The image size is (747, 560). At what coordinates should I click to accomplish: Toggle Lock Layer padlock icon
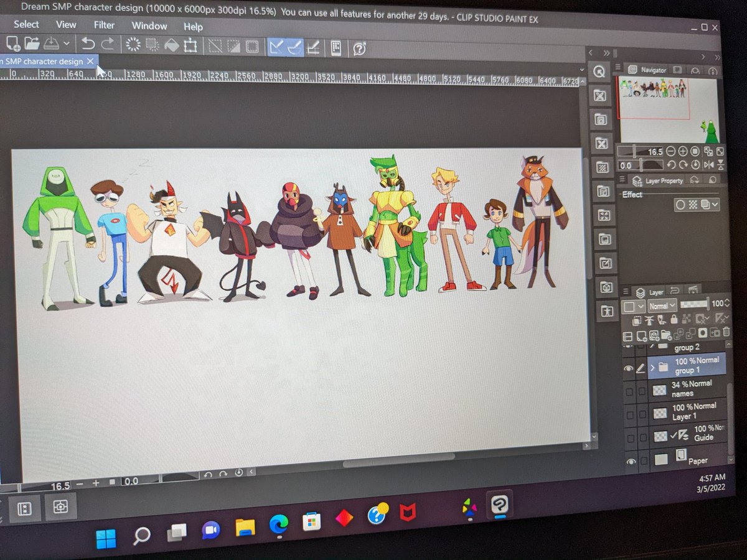674,319
